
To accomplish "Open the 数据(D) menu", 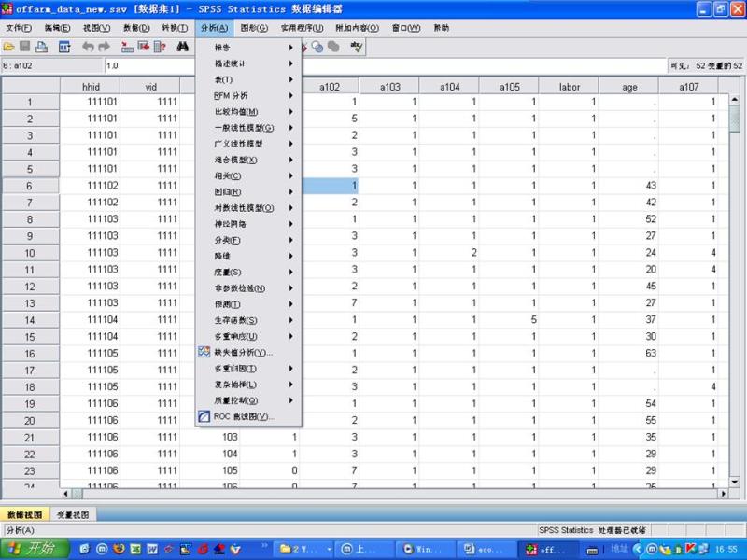I will (x=136, y=28).
